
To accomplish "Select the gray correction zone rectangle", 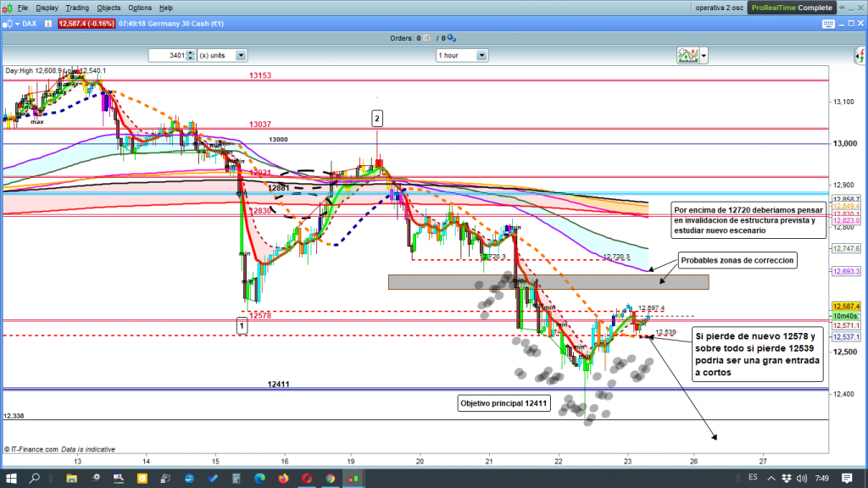I will pyautogui.click(x=548, y=282).
